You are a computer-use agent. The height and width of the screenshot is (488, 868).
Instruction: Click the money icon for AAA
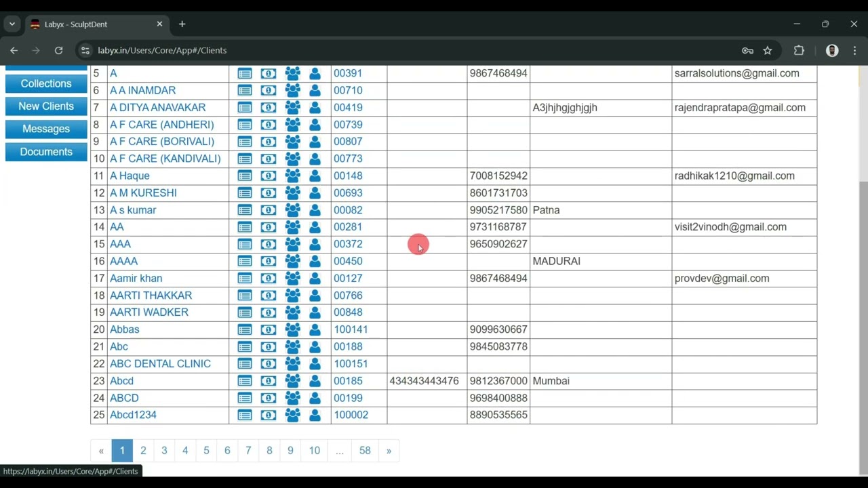click(x=269, y=244)
